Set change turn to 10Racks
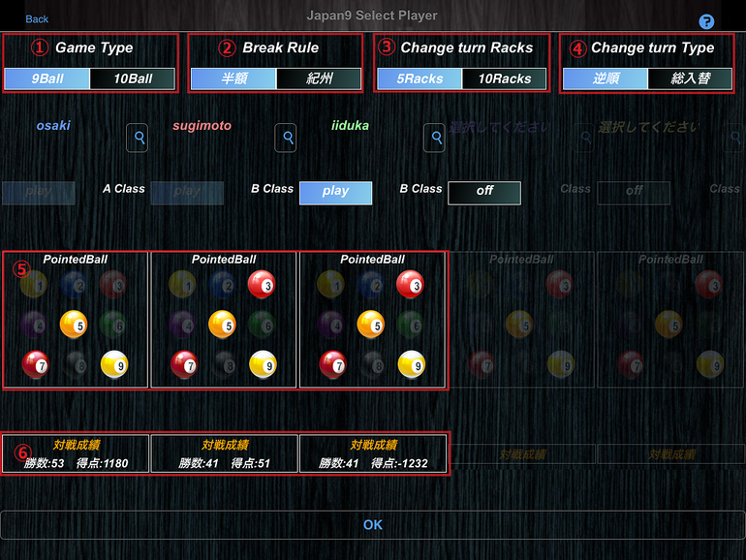 (x=505, y=78)
